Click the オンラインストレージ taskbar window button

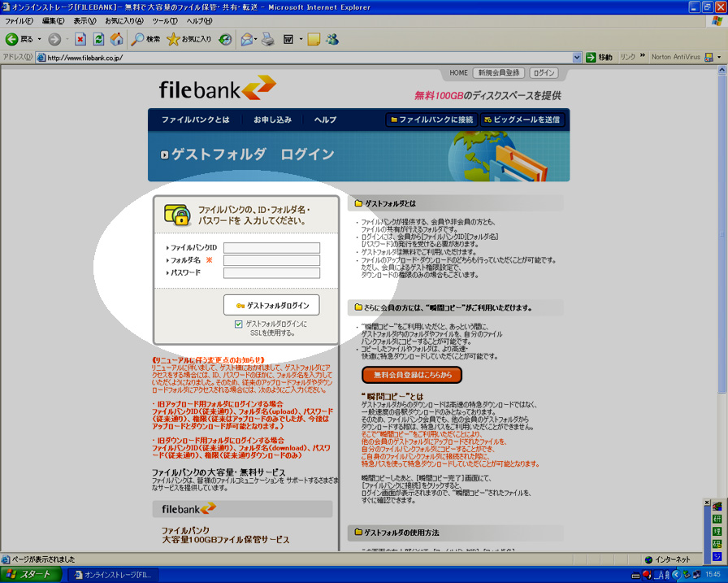[112, 575]
